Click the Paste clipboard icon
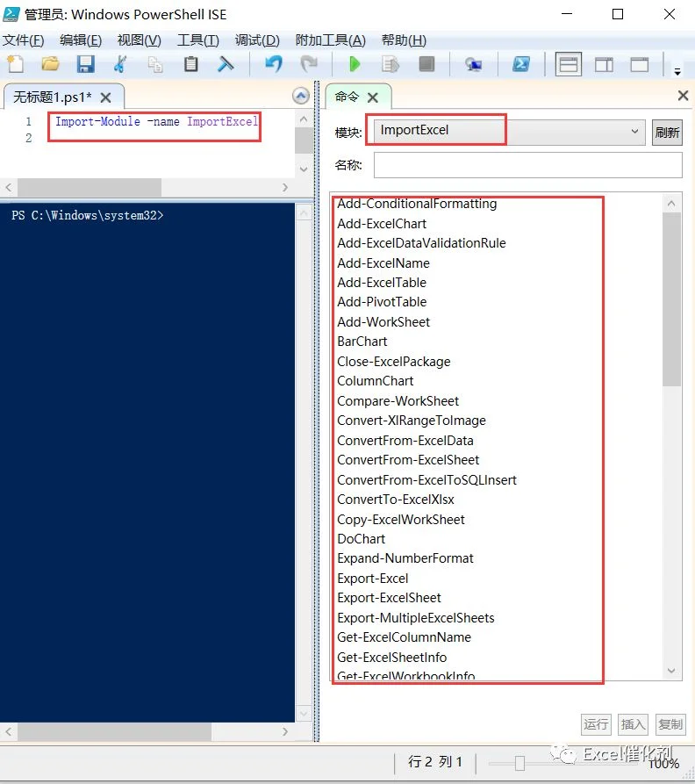Viewport: 695px width, 784px height. point(191,64)
